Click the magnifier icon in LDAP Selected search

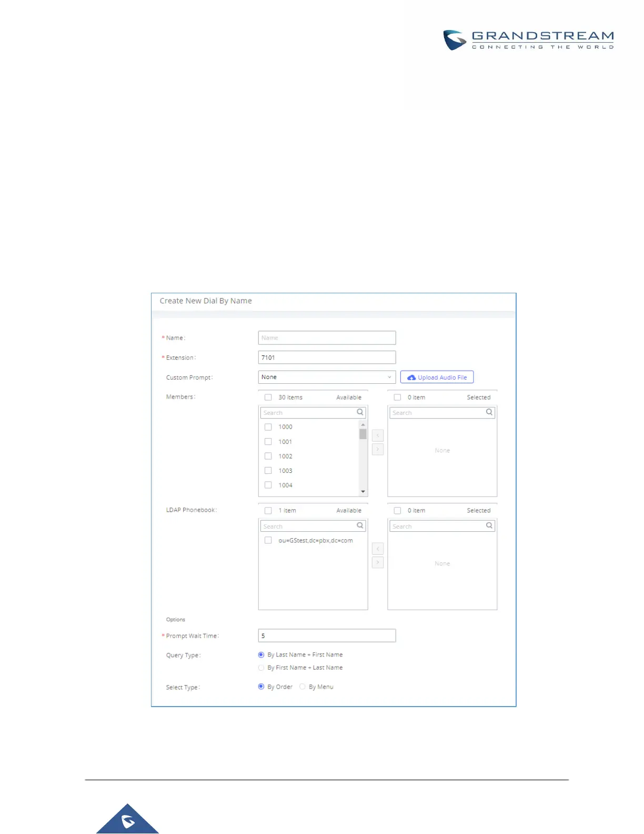489,525
